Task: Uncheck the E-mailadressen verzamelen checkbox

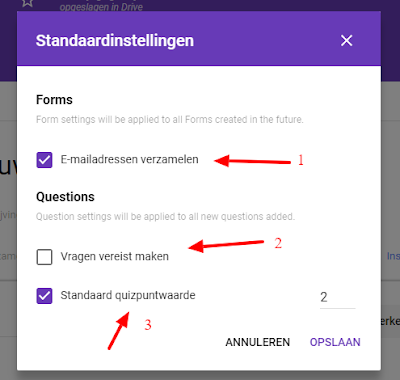Action: coord(44,160)
